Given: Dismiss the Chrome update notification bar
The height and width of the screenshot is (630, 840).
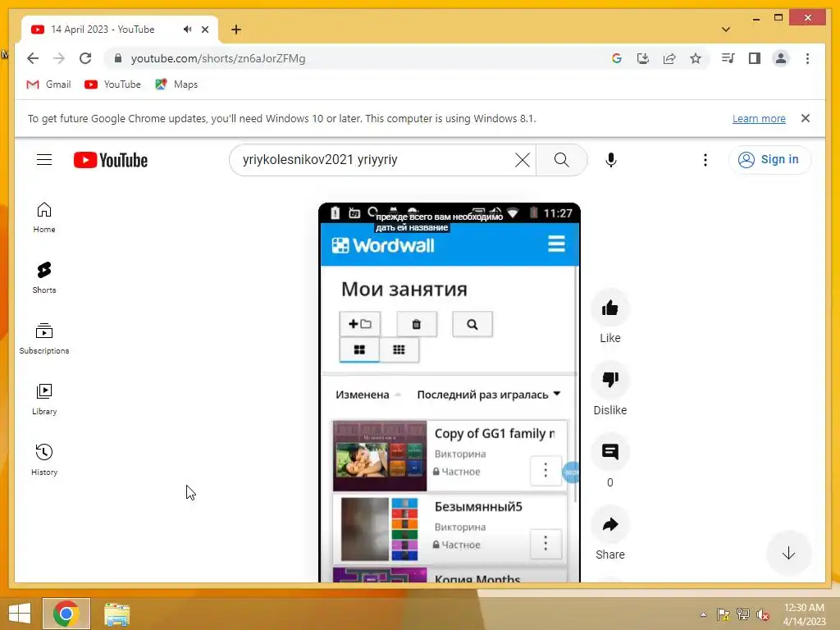Looking at the screenshot, I should point(806,118).
